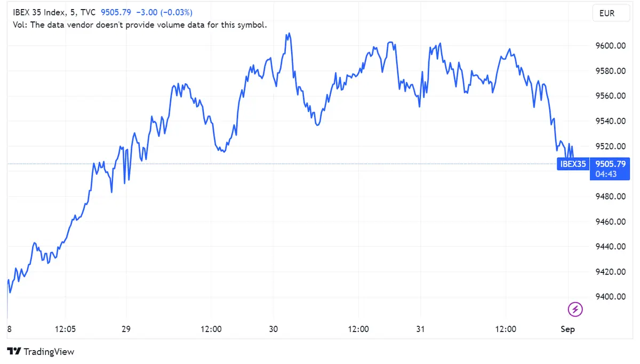Select the peak of the price line near 9600
The image size is (640, 364).
click(288, 33)
